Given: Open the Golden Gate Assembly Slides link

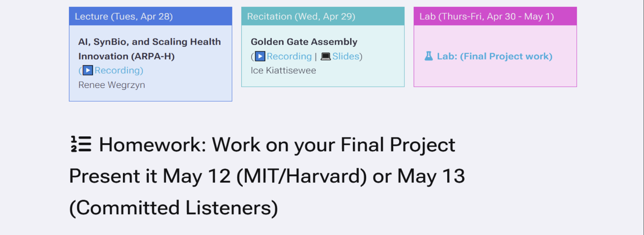Looking at the screenshot, I should pyautogui.click(x=346, y=56).
